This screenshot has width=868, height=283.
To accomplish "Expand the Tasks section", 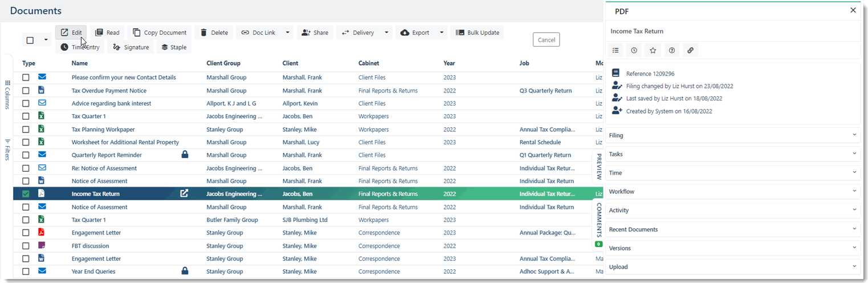I will 733,154.
